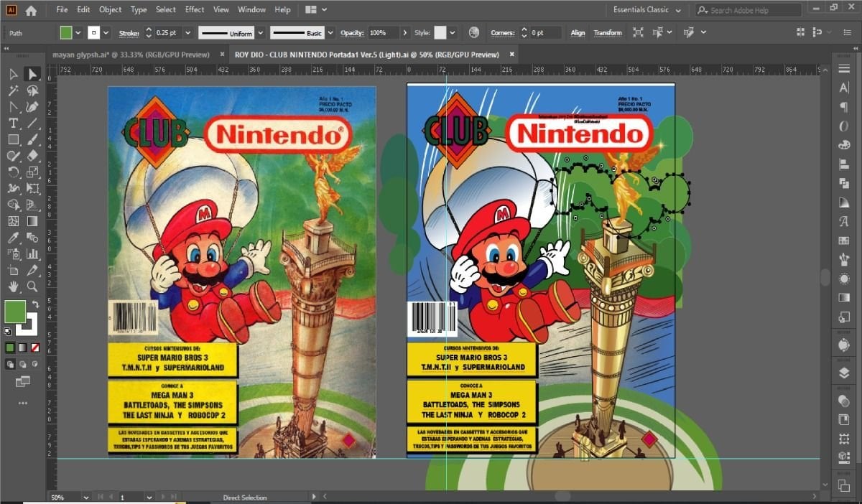
Task: Click the green fill color swatch
Action: click(x=15, y=312)
